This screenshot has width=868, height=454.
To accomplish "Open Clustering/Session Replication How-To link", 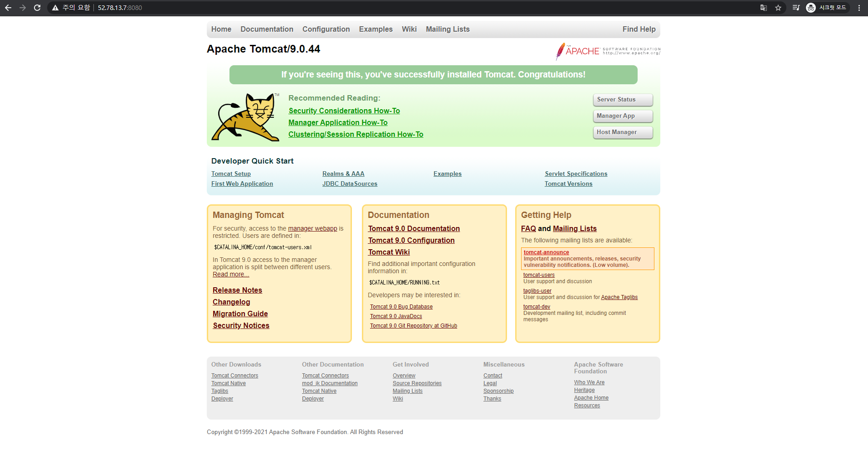I will click(x=356, y=134).
